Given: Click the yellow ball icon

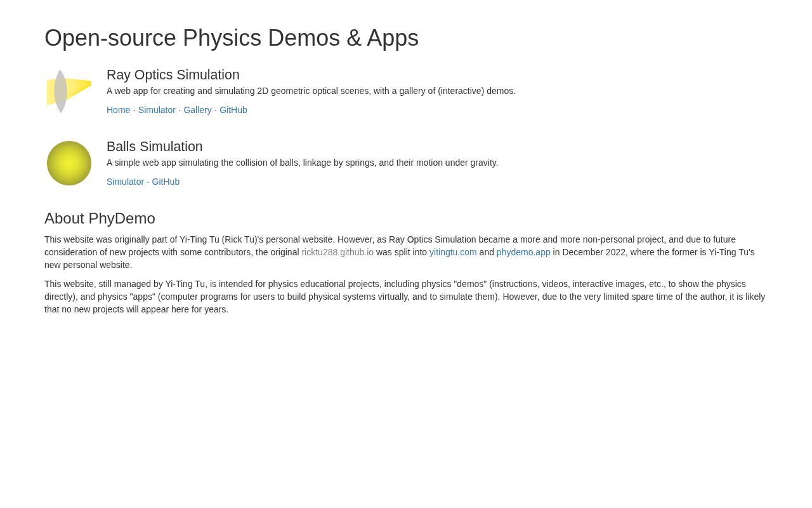Looking at the screenshot, I should click(69, 163).
